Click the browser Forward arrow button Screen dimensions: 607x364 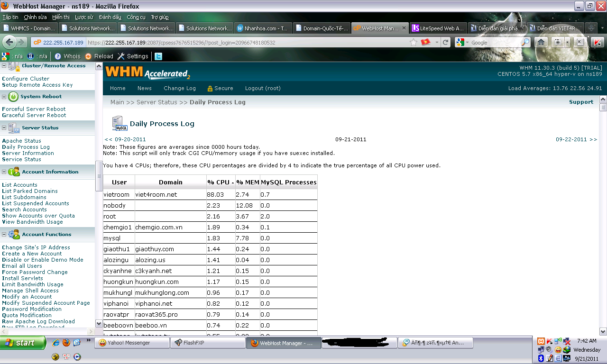22,42
